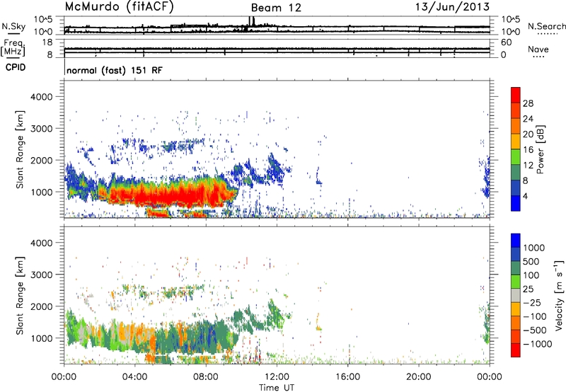566x392 pixels.
Task: Click '2000' on Power panel range axis
Action: pyautogui.click(x=41, y=160)
